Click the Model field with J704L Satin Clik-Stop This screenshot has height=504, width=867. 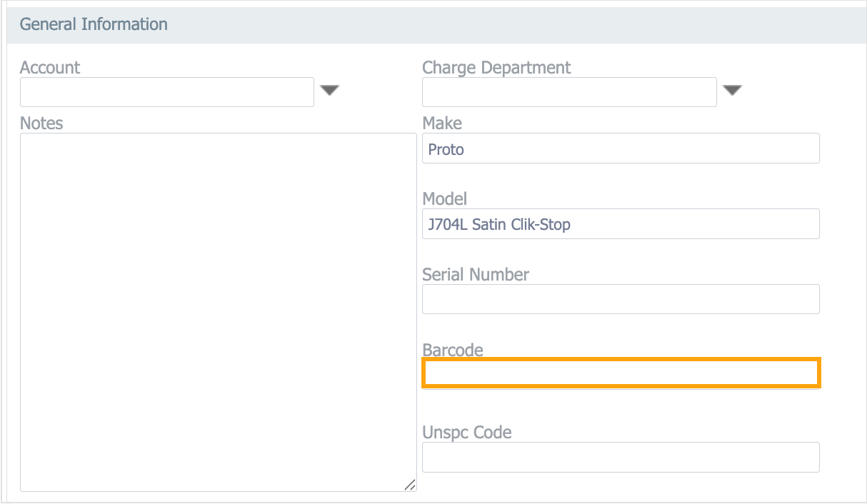(621, 224)
